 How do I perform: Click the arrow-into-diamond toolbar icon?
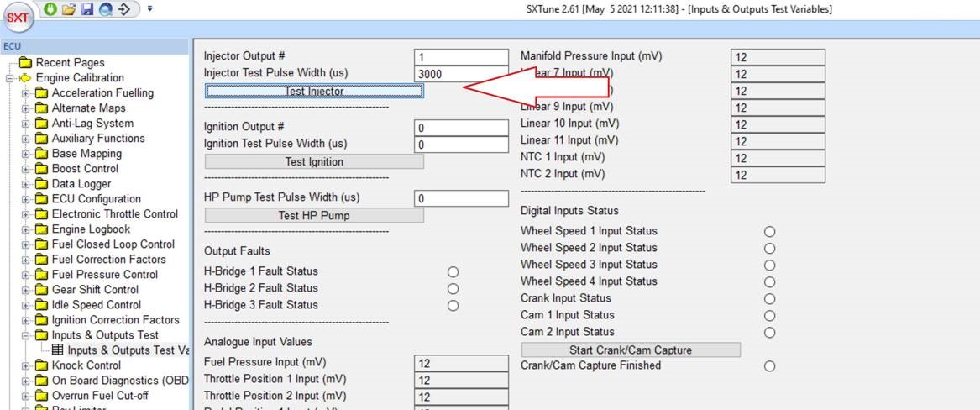pos(124,8)
